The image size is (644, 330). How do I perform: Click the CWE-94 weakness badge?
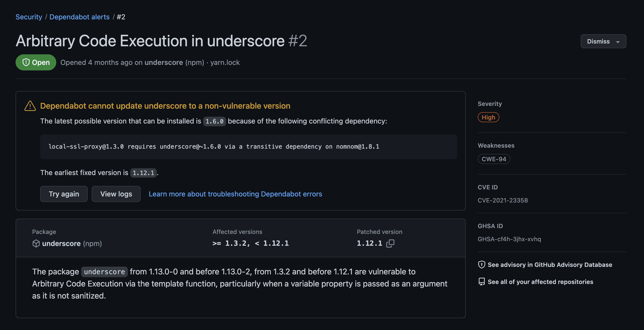(494, 159)
